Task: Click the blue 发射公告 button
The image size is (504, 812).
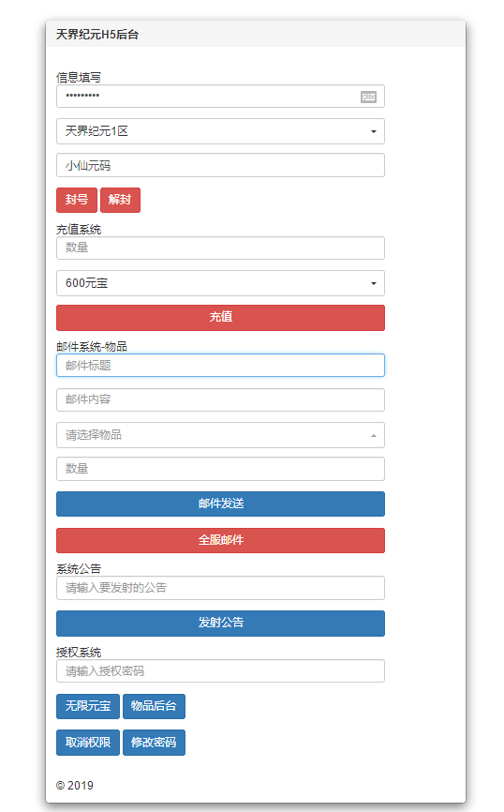Action: tap(220, 623)
